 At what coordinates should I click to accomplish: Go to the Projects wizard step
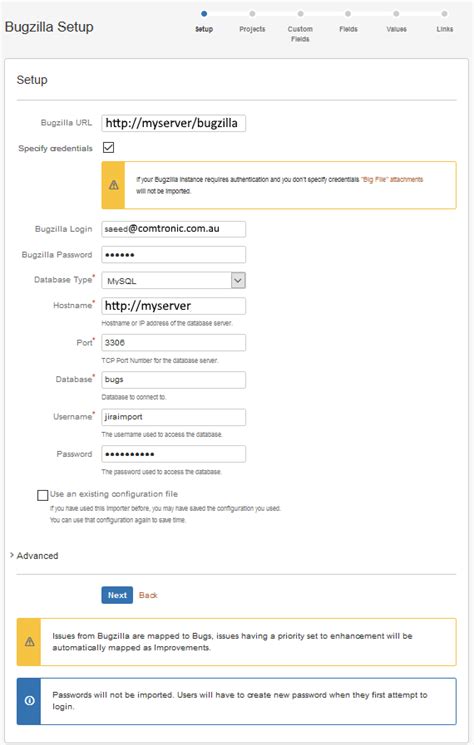(252, 29)
